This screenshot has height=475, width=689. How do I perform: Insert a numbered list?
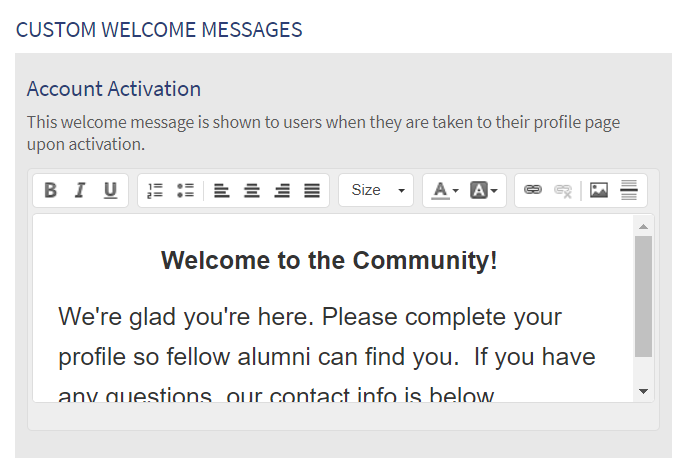click(155, 190)
